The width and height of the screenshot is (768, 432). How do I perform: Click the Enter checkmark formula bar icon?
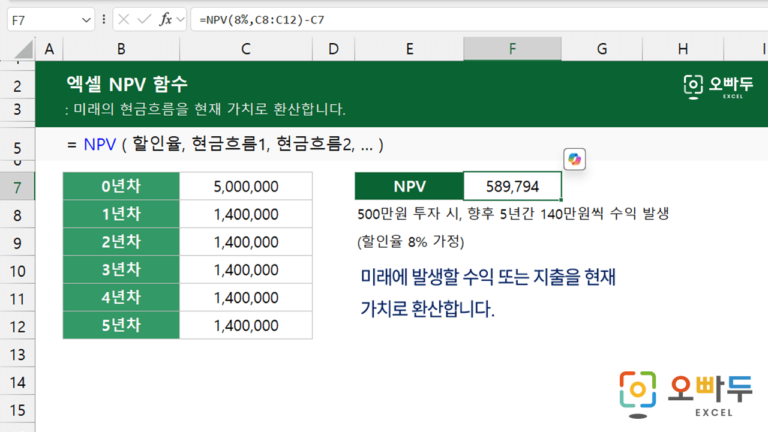click(144, 20)
